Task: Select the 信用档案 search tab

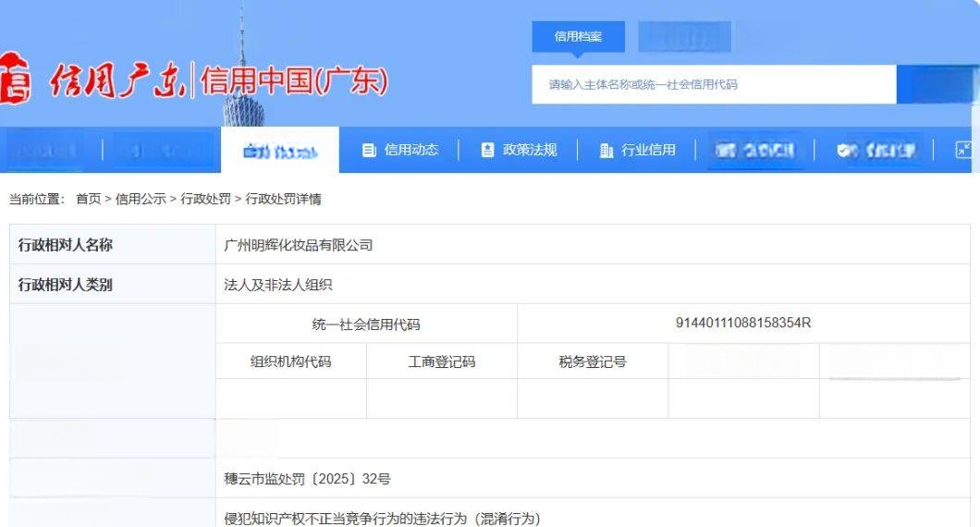Action: pyautogui.click(x=578, y=36)
